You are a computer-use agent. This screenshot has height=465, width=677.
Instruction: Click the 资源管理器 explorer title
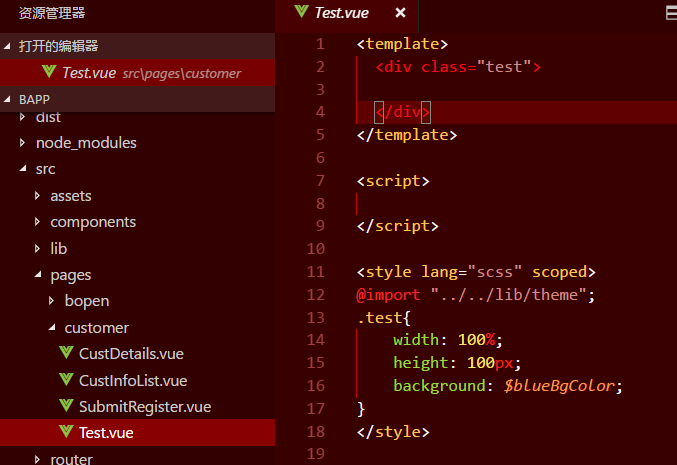(x=52, y=13)
